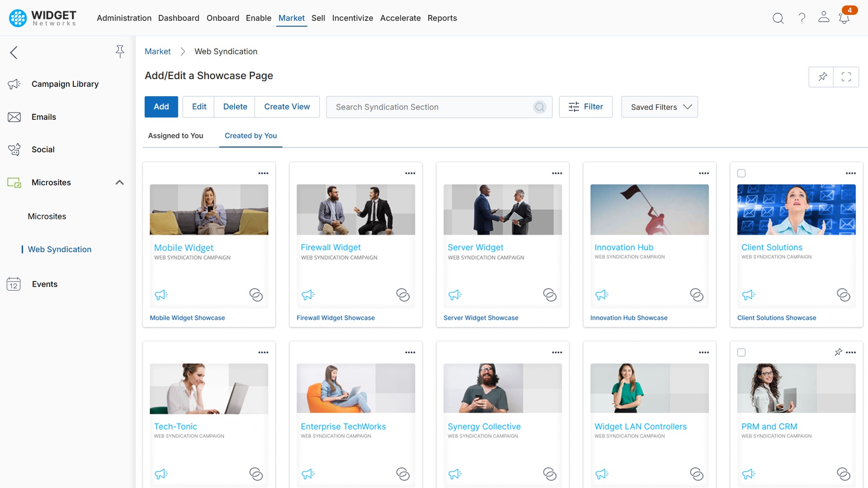The image size is (868, 488).
Task: Open the notifications bell
Action: [x=844, y=19]
